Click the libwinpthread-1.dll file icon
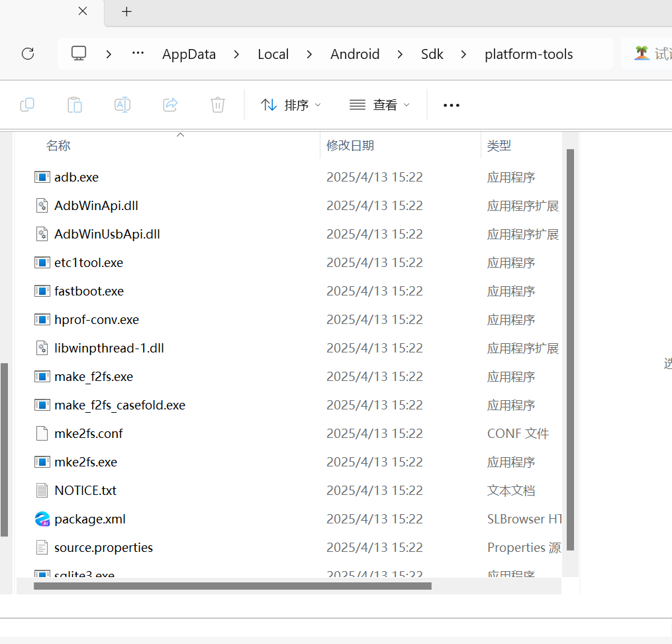The image size is (672, 644). pos(42,348)
